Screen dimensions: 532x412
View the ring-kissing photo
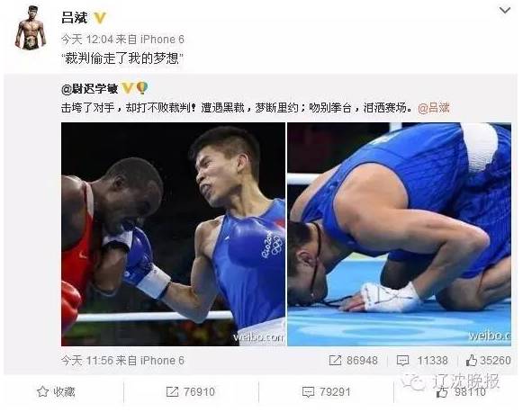coord(399,234)
